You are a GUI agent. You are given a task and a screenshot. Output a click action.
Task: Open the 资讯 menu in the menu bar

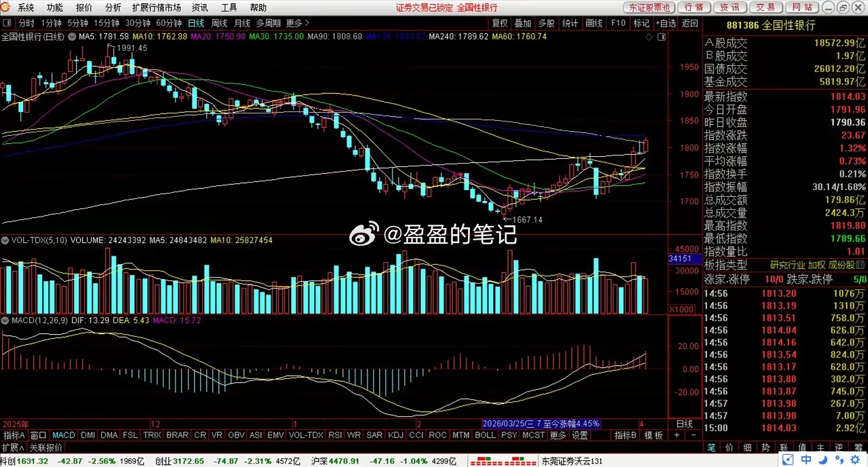pos(199,7)
